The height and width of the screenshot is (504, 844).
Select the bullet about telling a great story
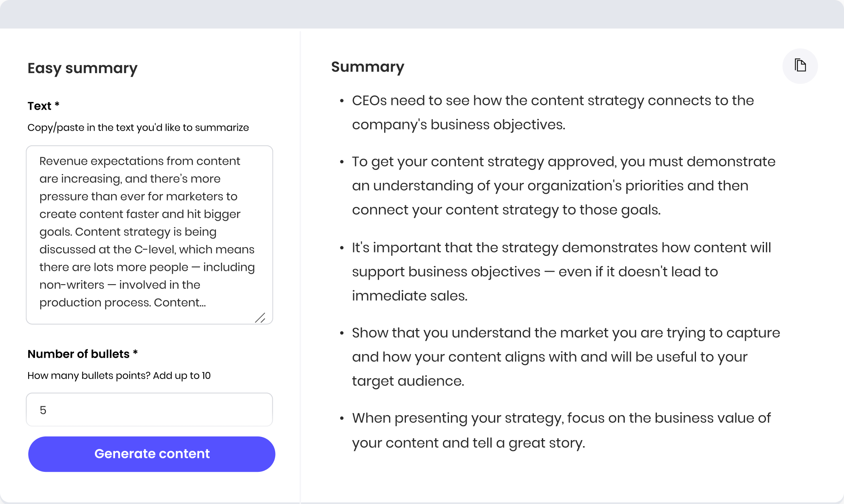click(561, 430)
